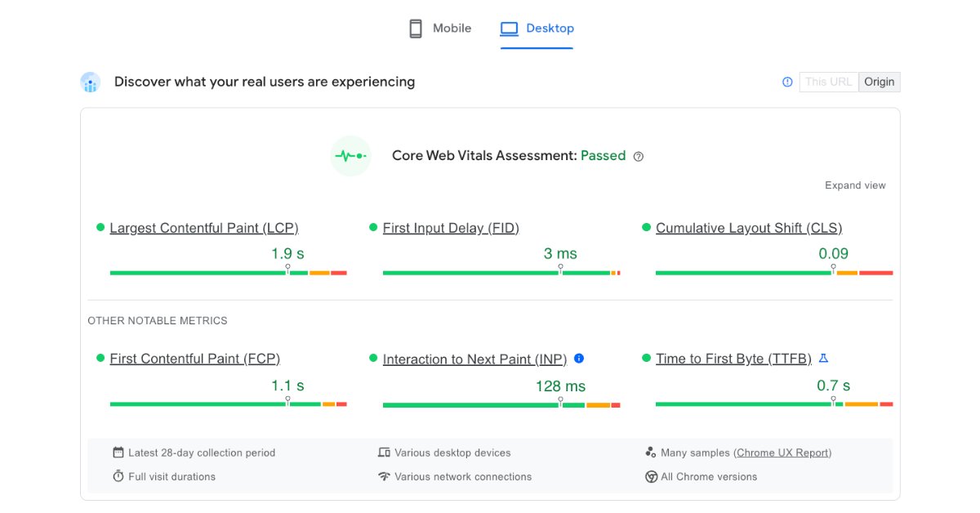This screenshot has width=980, height=513.
Task: Open Interaction to Next Paint (INP) link
Action: click(474, 359)
